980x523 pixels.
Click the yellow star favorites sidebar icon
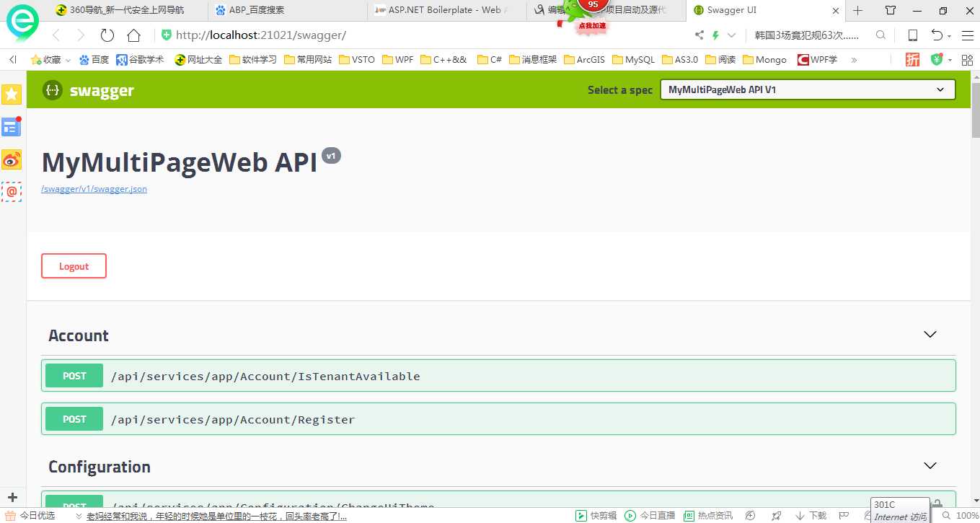(x=12, y=94)
